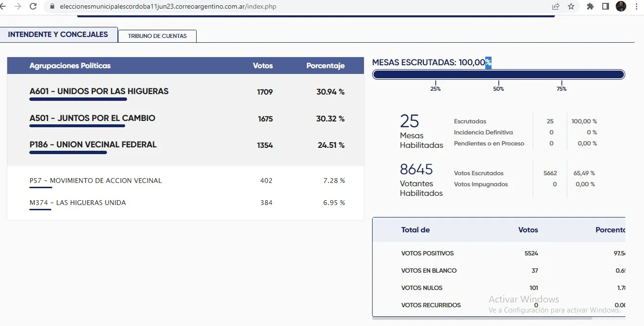Share this page using the share icon

[x=556, y=6]
